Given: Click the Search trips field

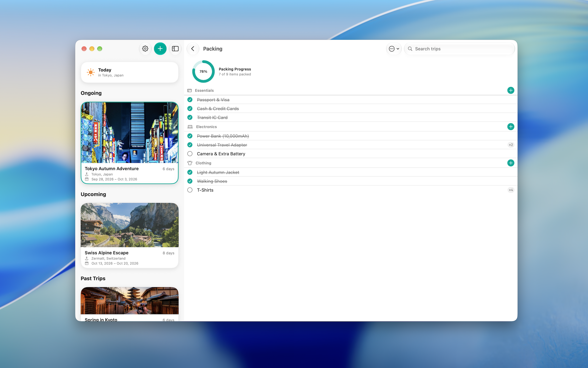Looking at the screenshot, I should click(459, 49).
